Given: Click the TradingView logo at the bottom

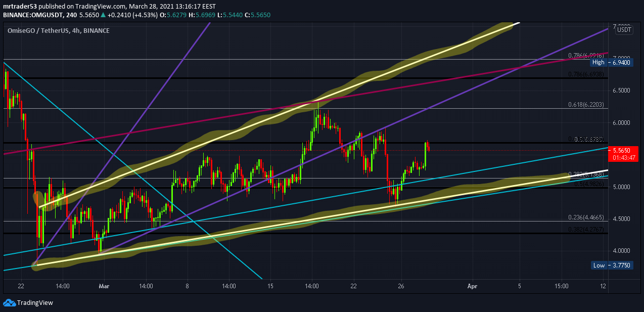Looking at the screenshot, I should 28,302.
